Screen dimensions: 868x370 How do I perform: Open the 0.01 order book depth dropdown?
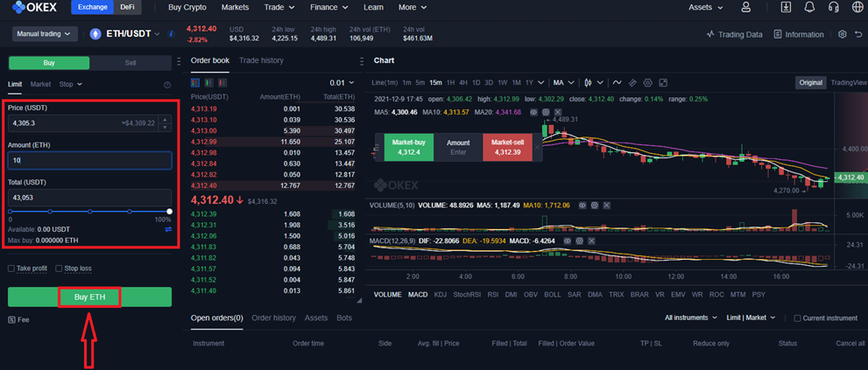[342, 82]
